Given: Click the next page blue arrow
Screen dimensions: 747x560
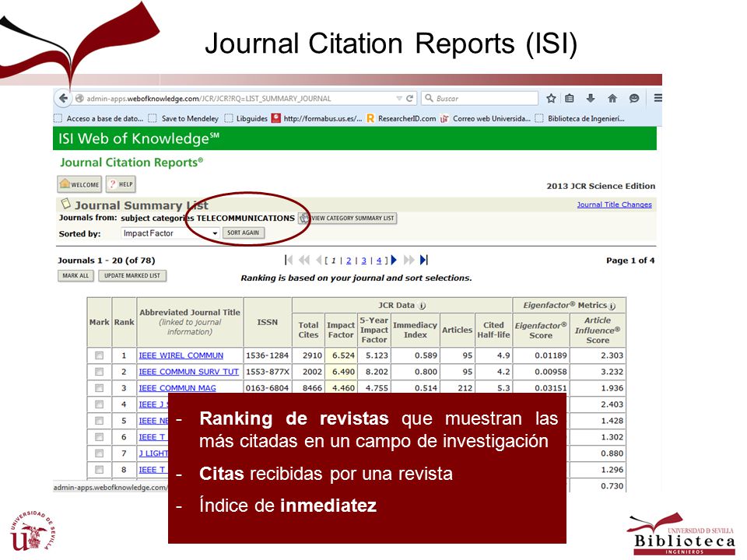Looking at the screenshot, I should [394, 260].
